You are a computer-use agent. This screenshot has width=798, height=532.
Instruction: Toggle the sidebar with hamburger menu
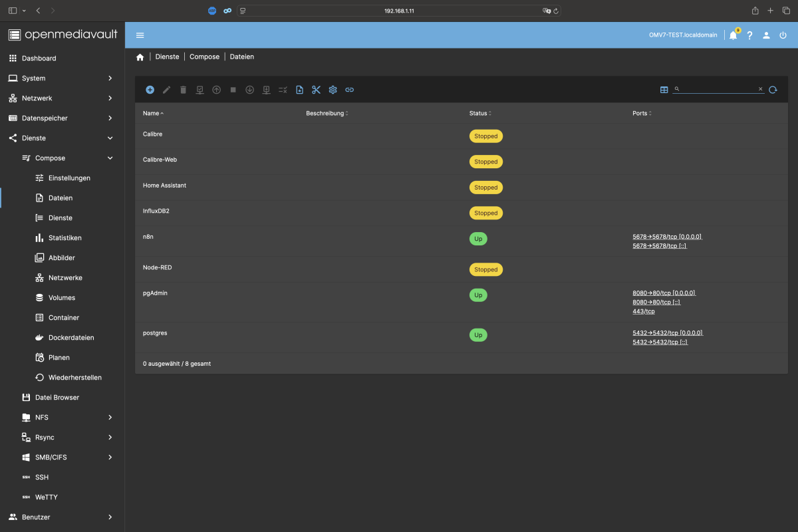point(140,35)
